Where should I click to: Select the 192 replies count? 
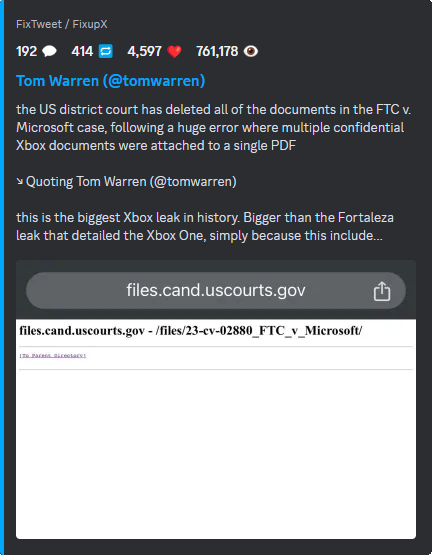27,51
